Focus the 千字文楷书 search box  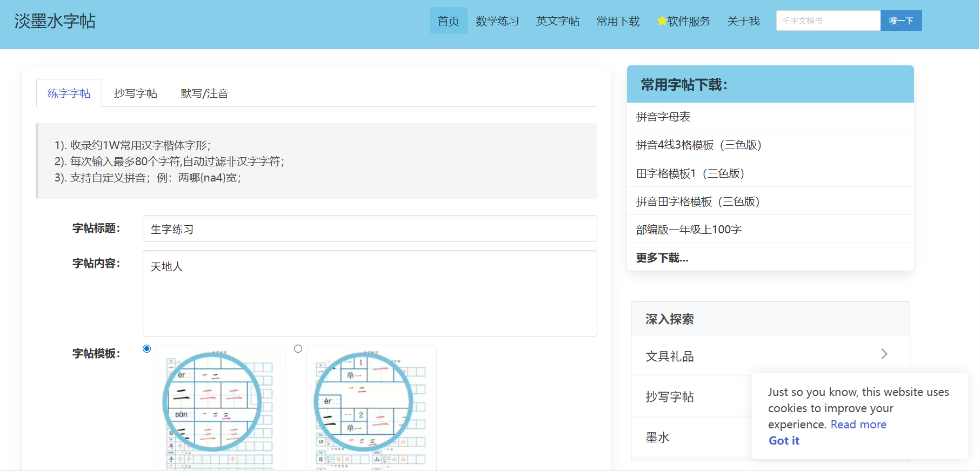pyautogui.click(x=828, y=21)
